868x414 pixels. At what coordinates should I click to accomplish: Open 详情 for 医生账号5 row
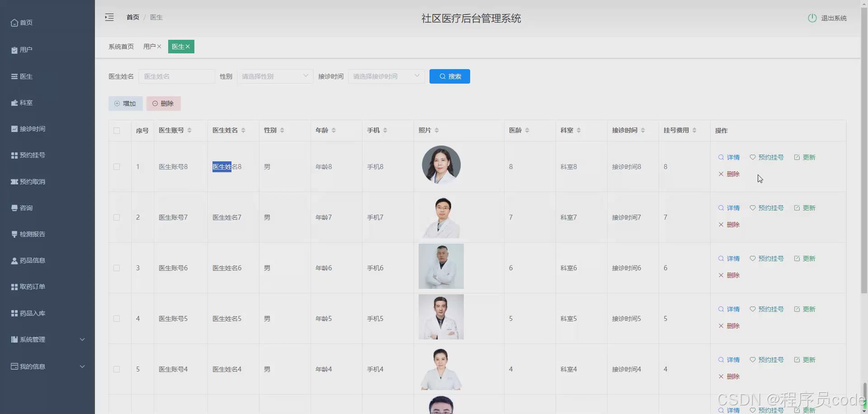[x=729, y=309]
